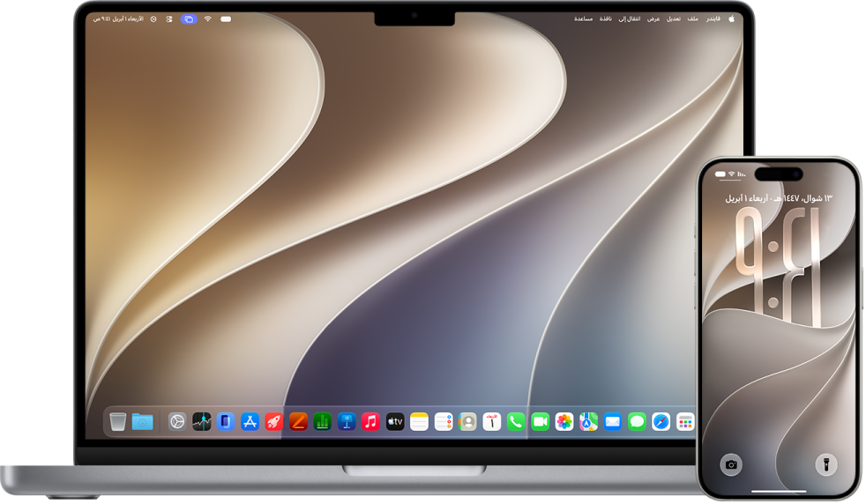Open Keynote from the Dock
Image resolution: width=866 pixels, height=504 pixels.
pos(347,422)
